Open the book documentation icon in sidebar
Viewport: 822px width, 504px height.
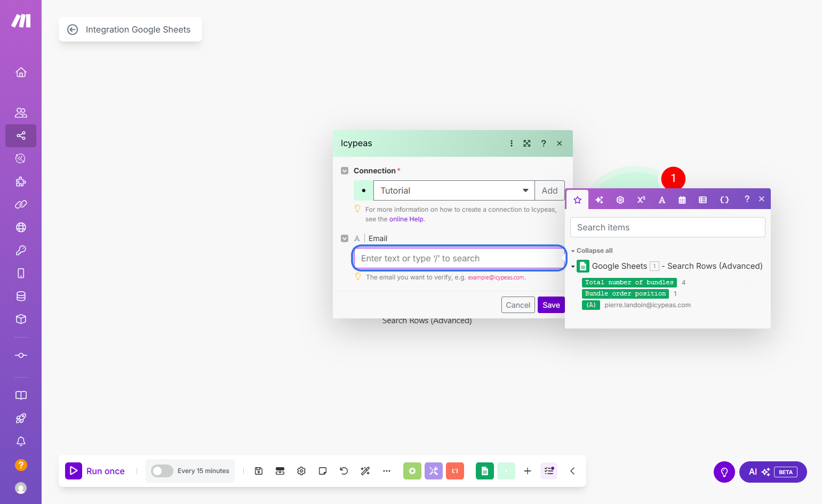[x=21, y=395]
